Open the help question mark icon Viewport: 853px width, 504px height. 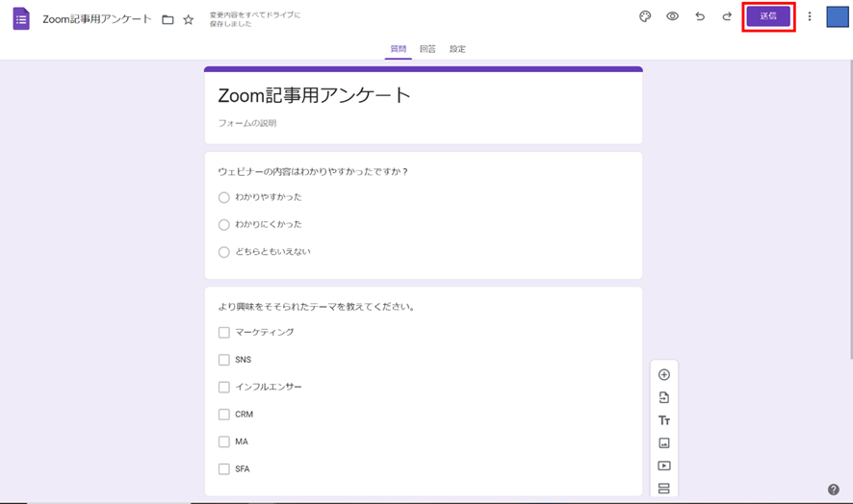point(834,490)
